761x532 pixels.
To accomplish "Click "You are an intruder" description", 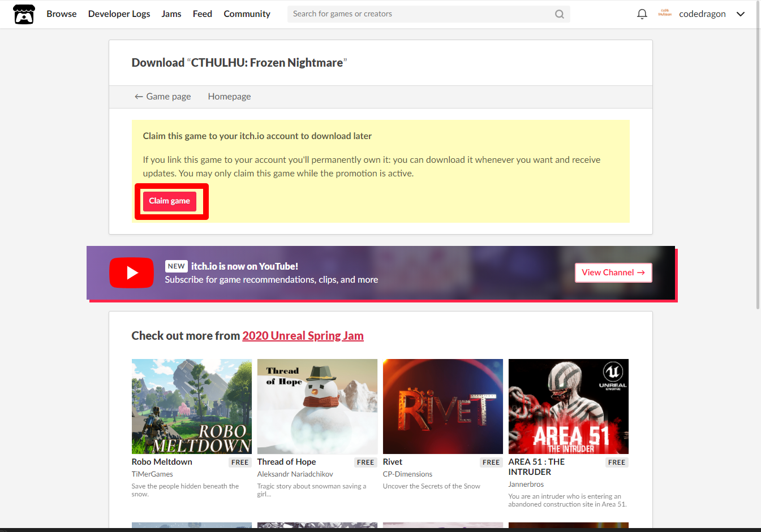I will tap(567, 500).
